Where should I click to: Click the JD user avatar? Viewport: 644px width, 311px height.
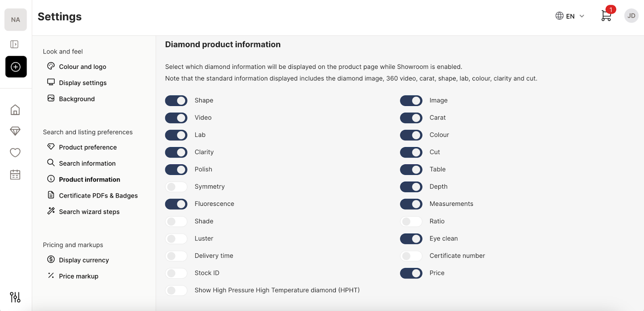pyautogui.click(x=631, y=16)
